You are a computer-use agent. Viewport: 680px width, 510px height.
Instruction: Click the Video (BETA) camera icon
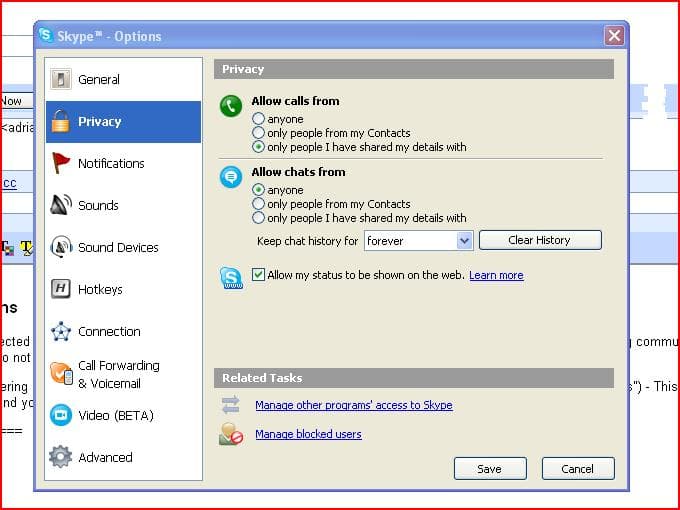pyautogui.click(x=61, y=415)
